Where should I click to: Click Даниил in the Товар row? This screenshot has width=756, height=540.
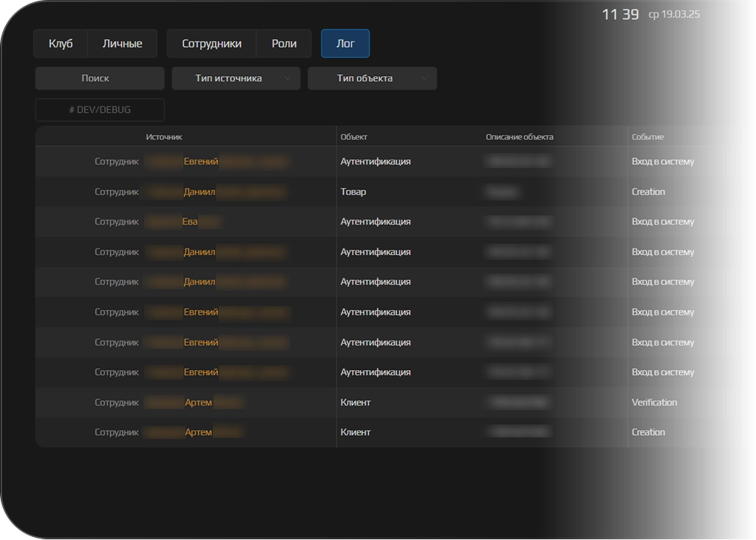click(x=199, y=192)
